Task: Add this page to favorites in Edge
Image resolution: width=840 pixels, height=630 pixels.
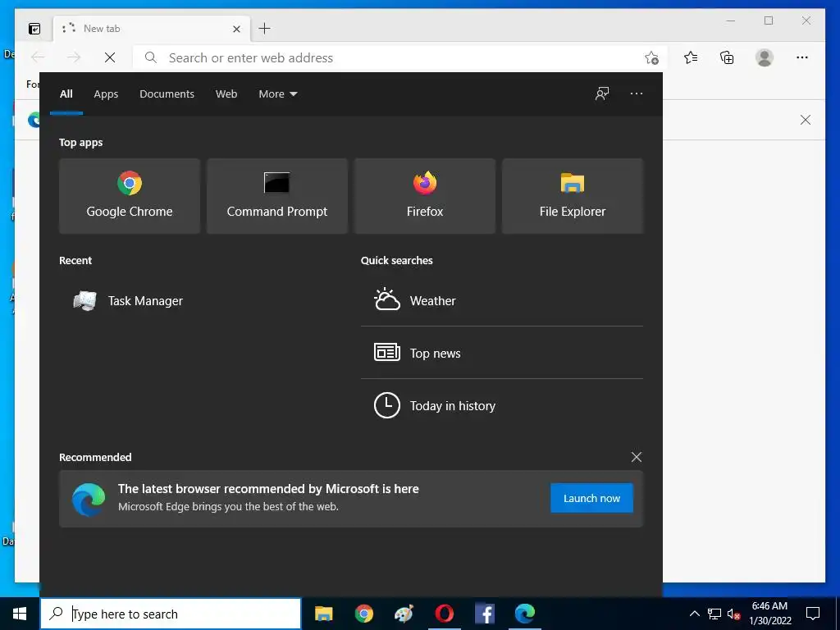Action: click(651, 58)
